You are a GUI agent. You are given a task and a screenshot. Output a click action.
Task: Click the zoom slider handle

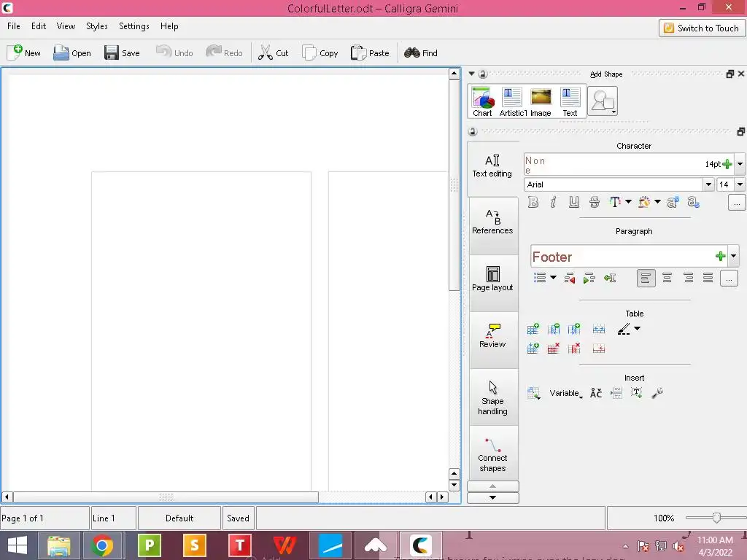tap(716, 518)
